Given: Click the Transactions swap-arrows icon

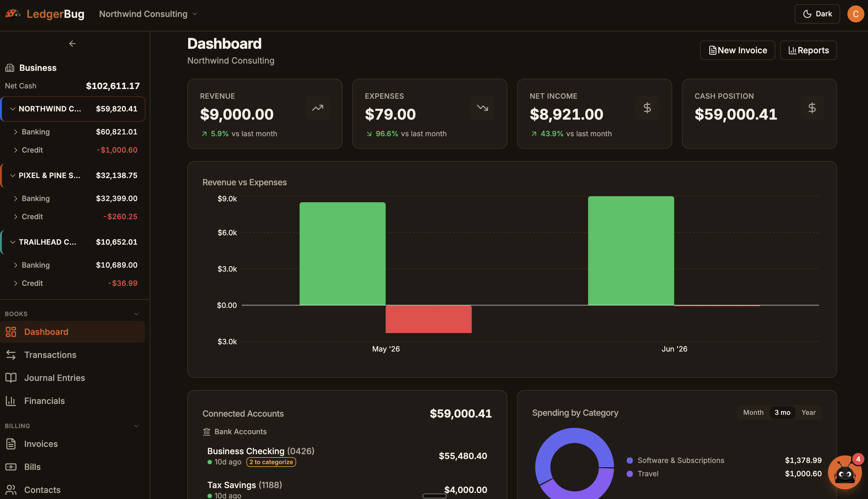Looking at the screenshot, I should coord(11,355).
